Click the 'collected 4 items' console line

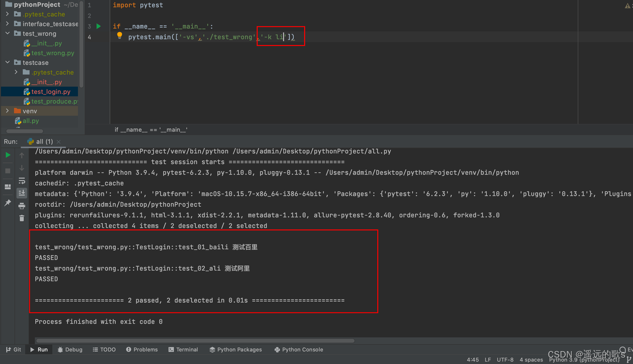point(151,226)
